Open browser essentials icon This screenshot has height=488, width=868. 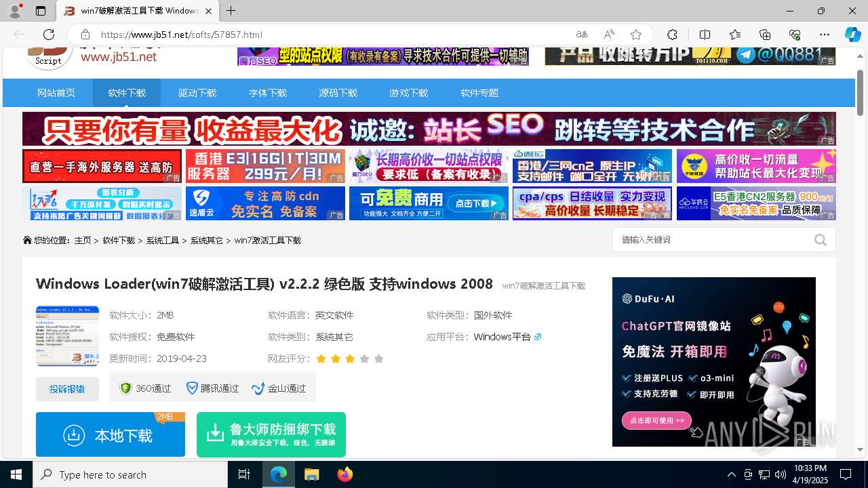795,35
